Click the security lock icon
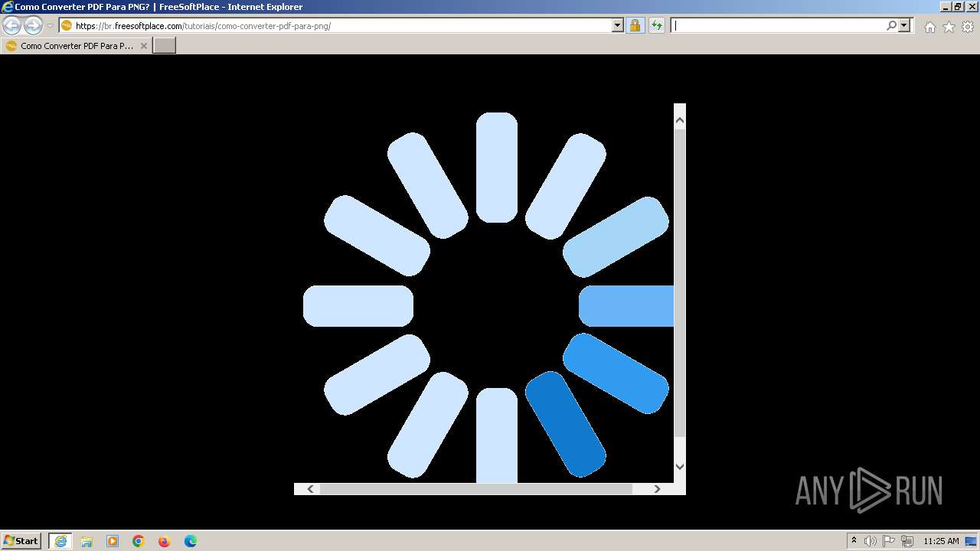 (635, 25)
